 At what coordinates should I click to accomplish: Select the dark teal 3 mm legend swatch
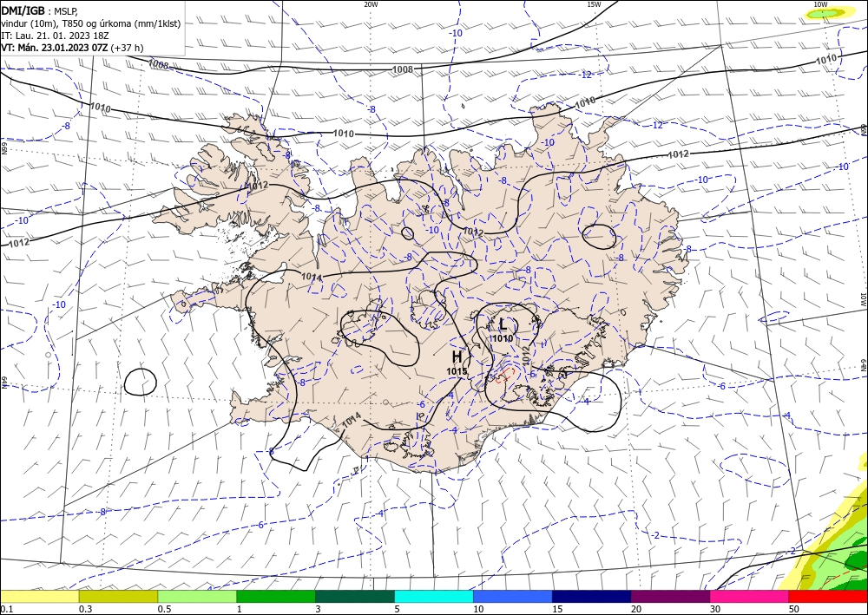click(355, 597)
